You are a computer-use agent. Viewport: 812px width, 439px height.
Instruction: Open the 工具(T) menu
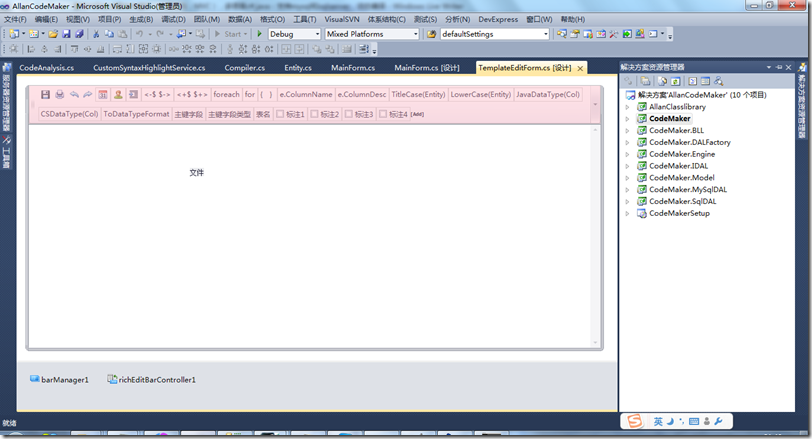coord(304,19)
